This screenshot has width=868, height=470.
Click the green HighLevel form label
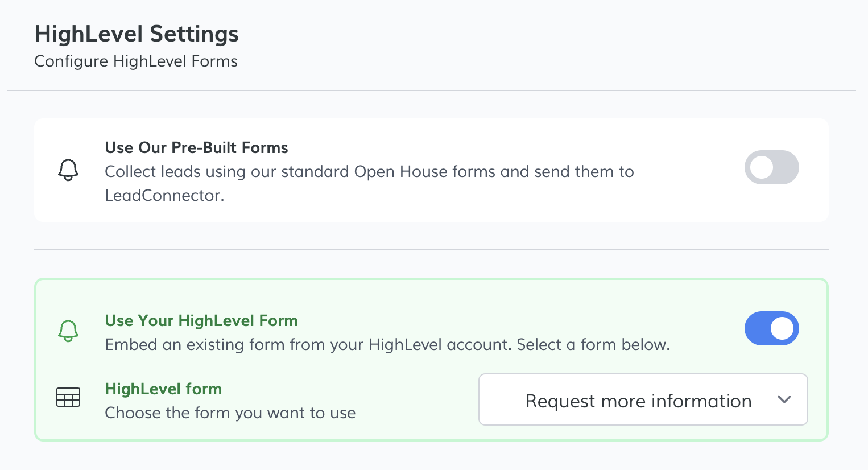(163, 389)
